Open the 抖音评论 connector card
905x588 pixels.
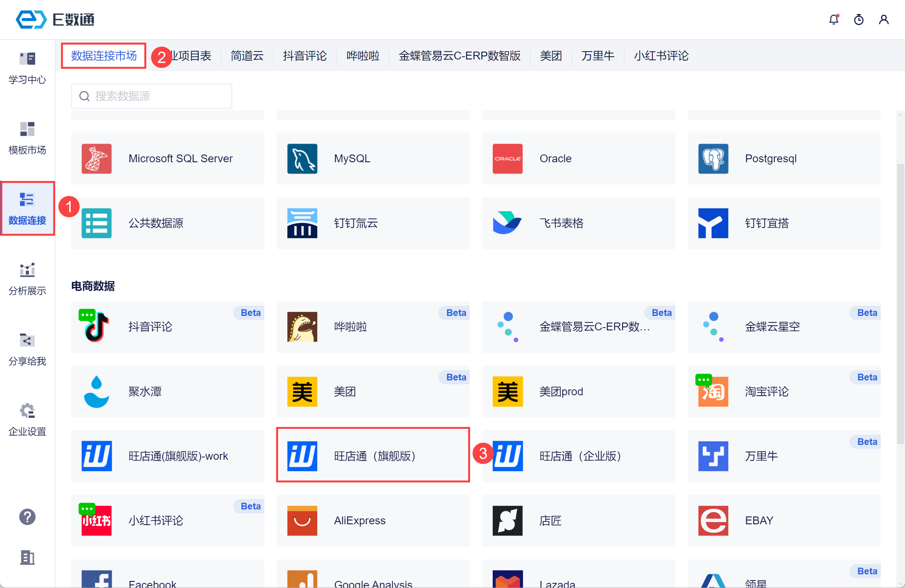(168, 327)
